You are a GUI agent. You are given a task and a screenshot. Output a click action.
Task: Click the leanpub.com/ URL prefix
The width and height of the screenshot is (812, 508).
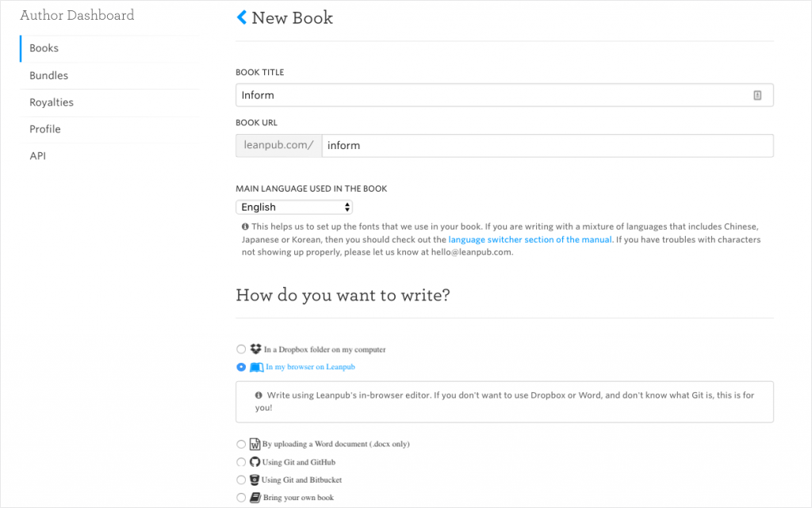point(278,145)
